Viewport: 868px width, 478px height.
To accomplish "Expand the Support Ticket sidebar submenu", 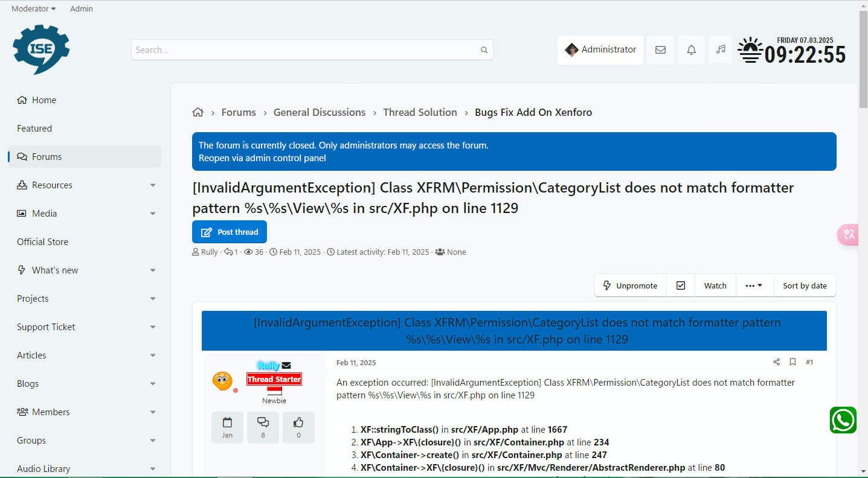I will pyautogui.click(x=153, y=327).
